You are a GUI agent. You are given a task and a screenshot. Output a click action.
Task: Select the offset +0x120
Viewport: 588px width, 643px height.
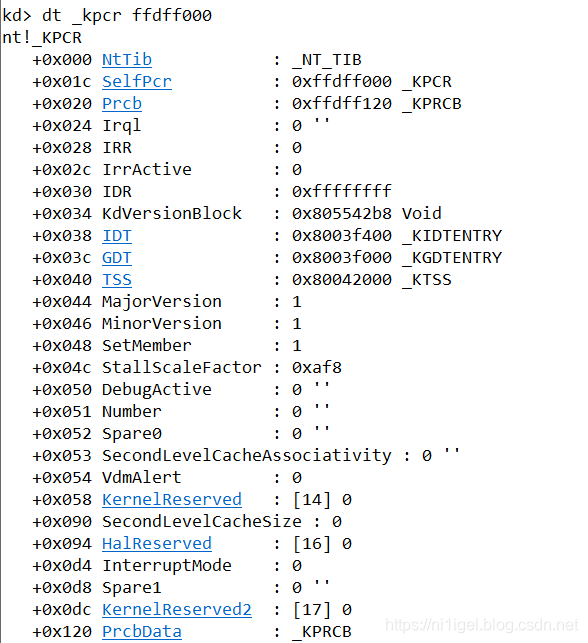click(x=62, y=632)
